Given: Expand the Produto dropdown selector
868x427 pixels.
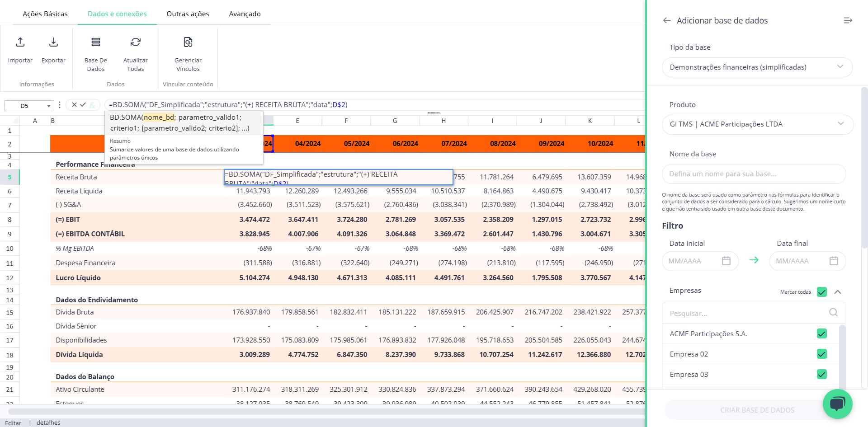Looking at the screenshot, I should [757, 124].
